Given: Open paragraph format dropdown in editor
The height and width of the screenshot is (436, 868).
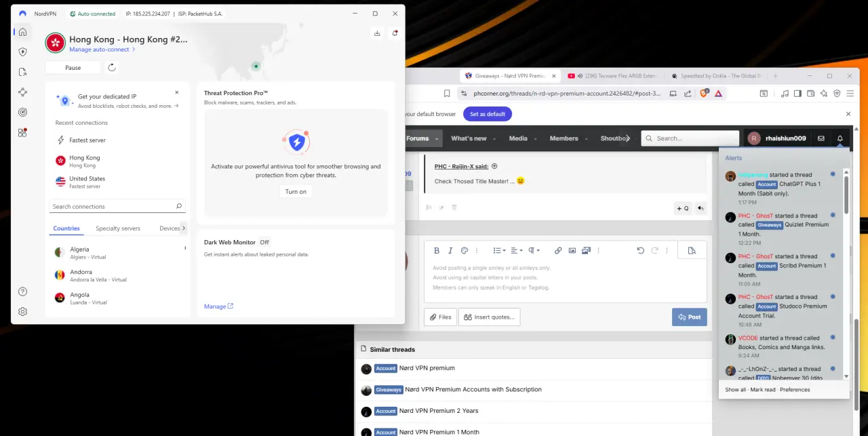Looking at the screenshot, I should (534, 250).
